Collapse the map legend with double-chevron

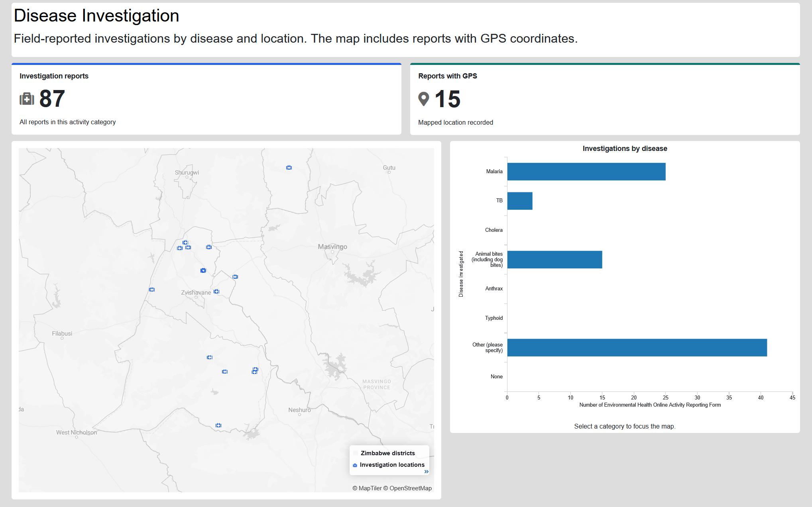pos(427,472)
